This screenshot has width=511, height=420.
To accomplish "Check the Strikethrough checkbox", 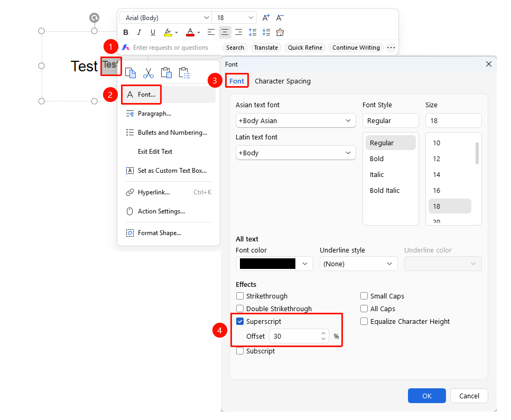I will [x=240, y=296].
